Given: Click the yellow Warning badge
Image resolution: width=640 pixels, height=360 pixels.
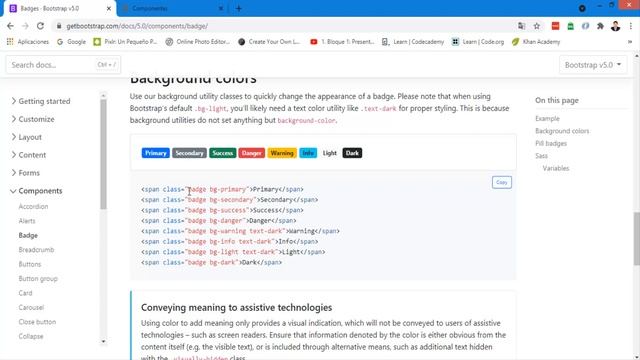Looking at the screenshot, I should pos(282,153).
